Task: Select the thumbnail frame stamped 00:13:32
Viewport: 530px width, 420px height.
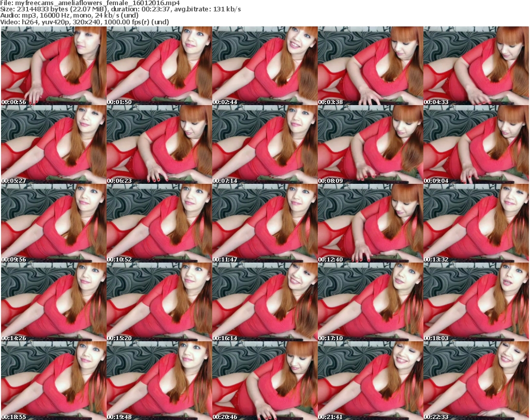Action: 476,223
